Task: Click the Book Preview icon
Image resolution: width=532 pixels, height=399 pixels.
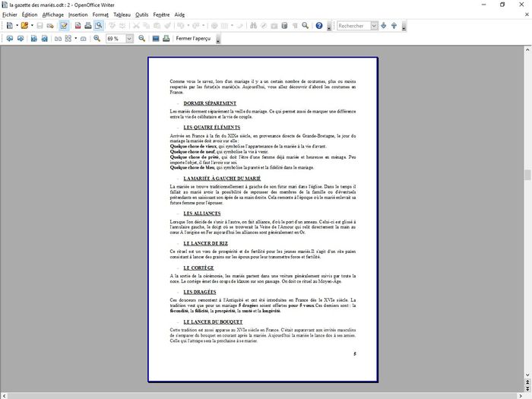Action: click(83, 38)
